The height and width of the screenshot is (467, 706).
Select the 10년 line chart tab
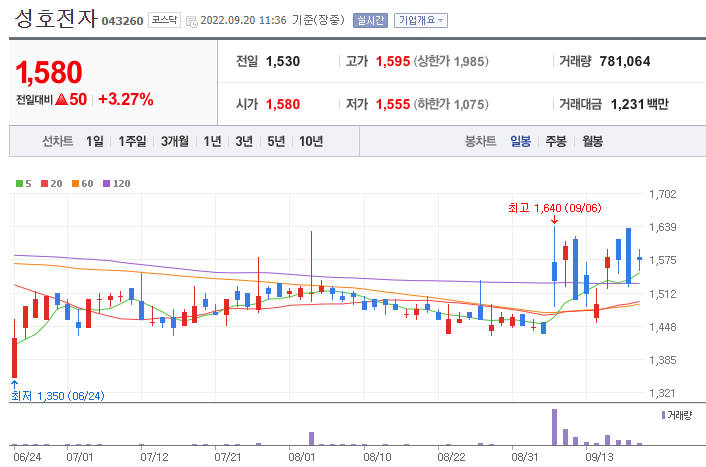click(x=311, y=141)
